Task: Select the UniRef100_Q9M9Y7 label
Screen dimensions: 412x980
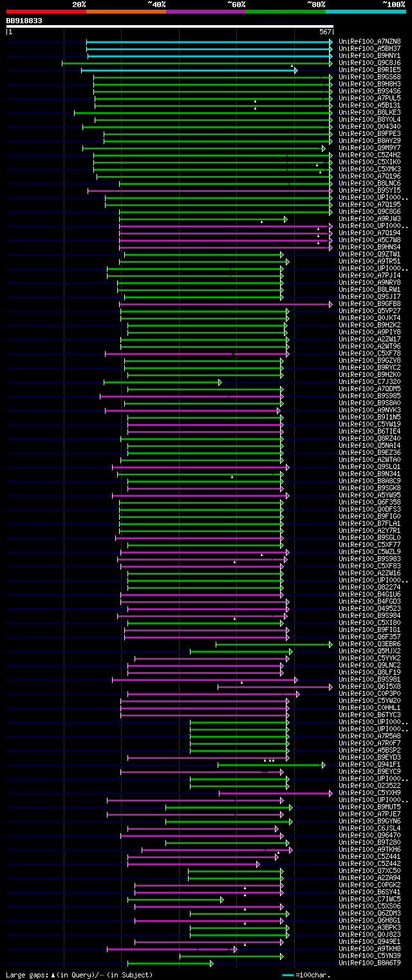Action: [x=370, y=148]
